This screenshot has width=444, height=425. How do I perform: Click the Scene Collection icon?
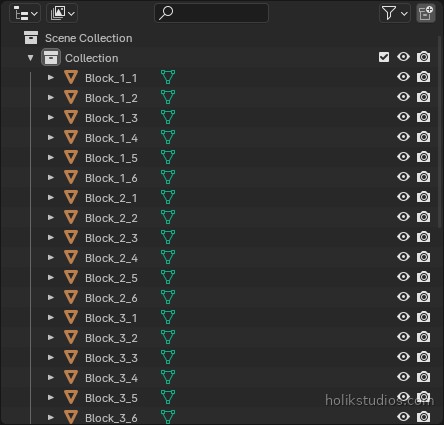[x=31, y=38]
